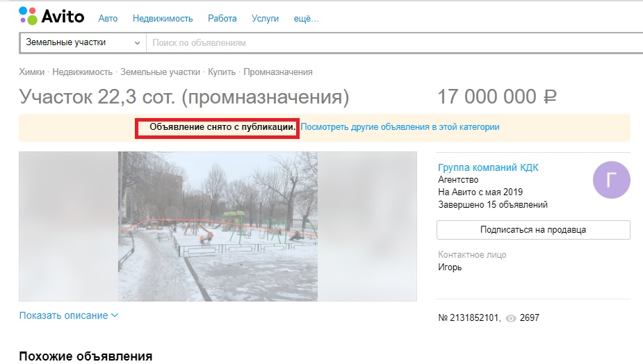643x364 pixels.
Task: Expand the ещё… menu
Action: coord(306,19)
